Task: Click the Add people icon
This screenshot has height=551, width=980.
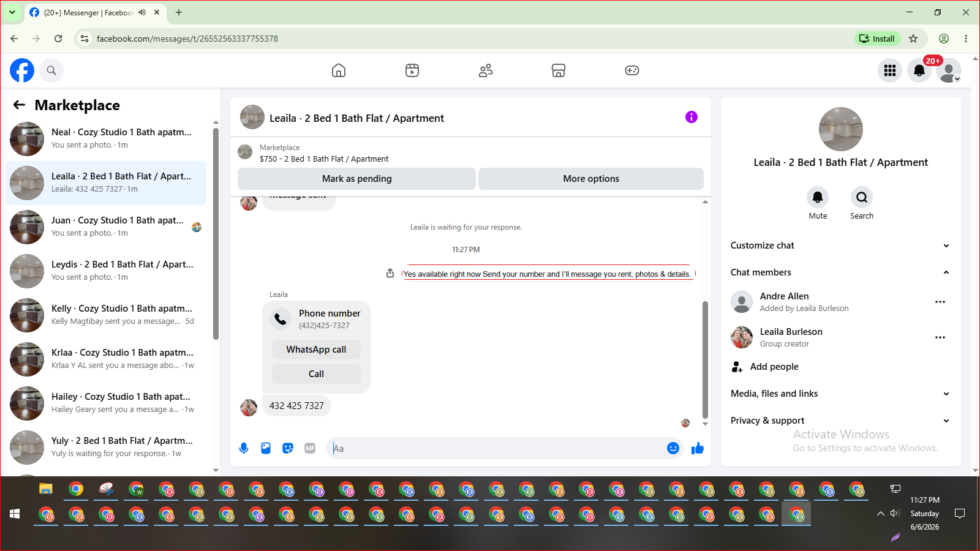Action: pyautogui.click(x=737, y=367)
